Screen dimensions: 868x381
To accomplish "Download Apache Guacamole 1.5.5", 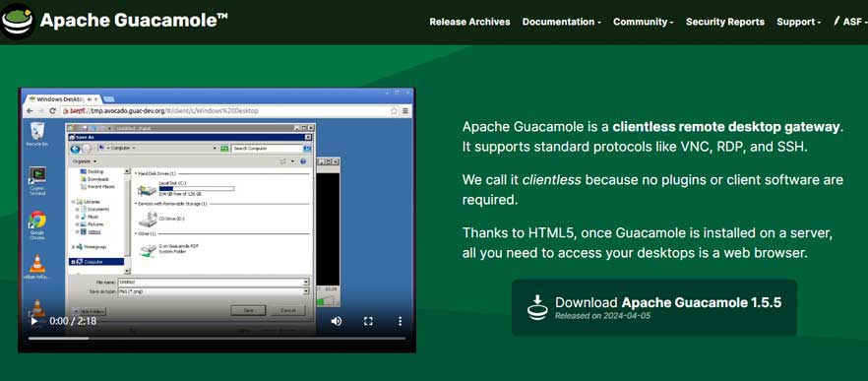I will (654, 308).
